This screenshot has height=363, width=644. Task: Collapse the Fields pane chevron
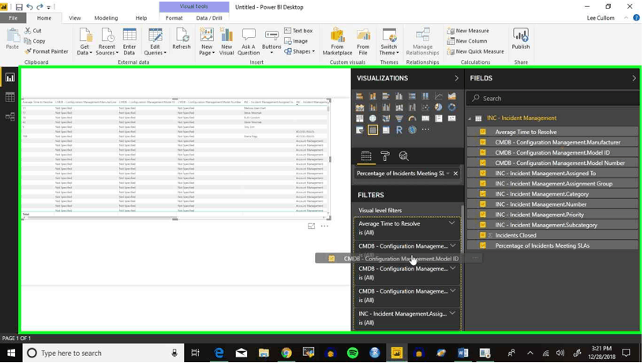635,78
